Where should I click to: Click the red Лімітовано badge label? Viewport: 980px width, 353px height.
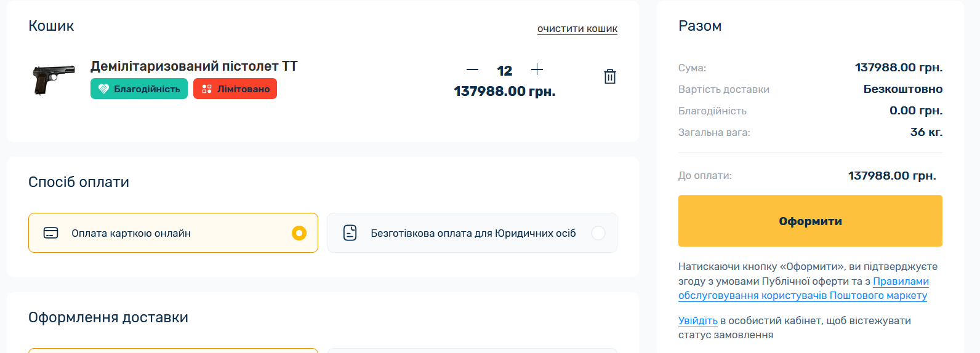[243, 89]
